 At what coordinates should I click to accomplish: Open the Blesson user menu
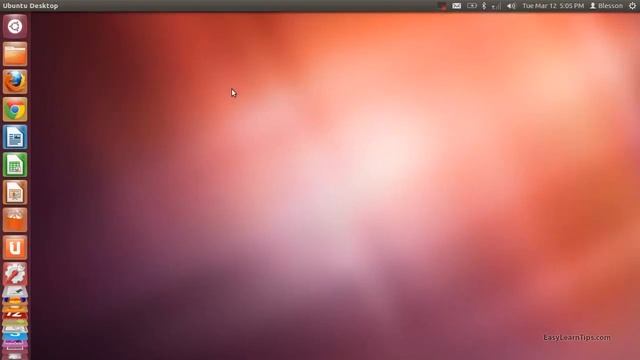click(x=607, y=6)
